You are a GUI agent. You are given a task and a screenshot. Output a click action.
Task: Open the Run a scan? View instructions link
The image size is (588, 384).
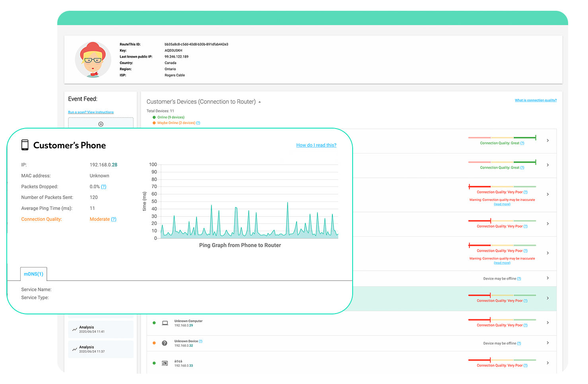(91, 112)
